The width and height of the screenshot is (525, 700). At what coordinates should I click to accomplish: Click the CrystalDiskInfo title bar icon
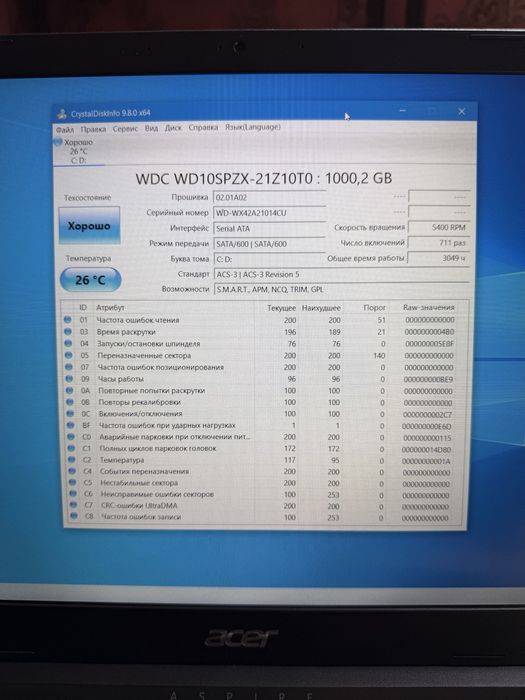62,114
